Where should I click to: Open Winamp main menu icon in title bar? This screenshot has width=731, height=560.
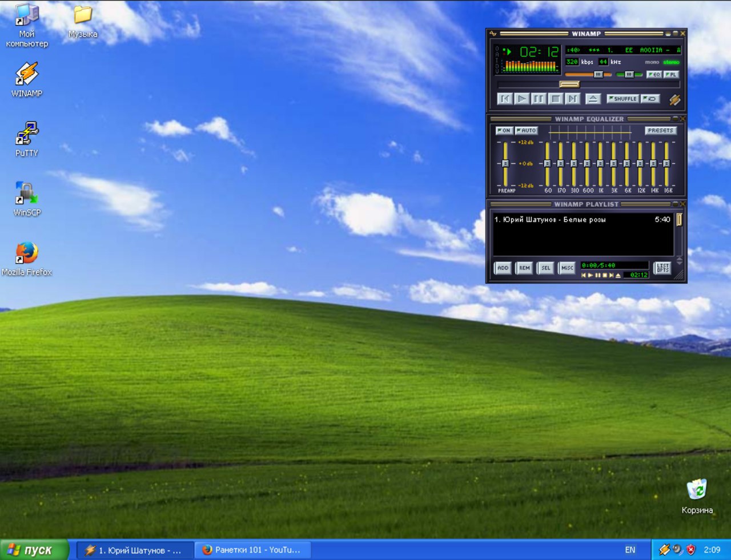[493, 33]
